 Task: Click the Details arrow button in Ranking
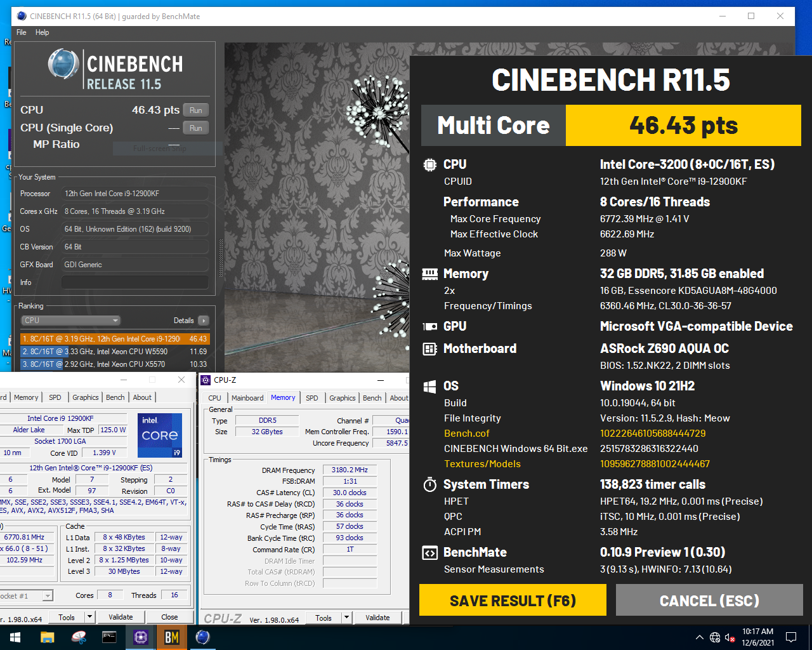204,321
